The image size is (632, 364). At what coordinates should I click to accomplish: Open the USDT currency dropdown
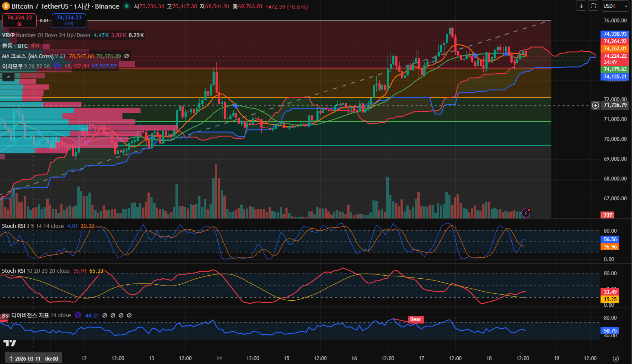[615, 6]
